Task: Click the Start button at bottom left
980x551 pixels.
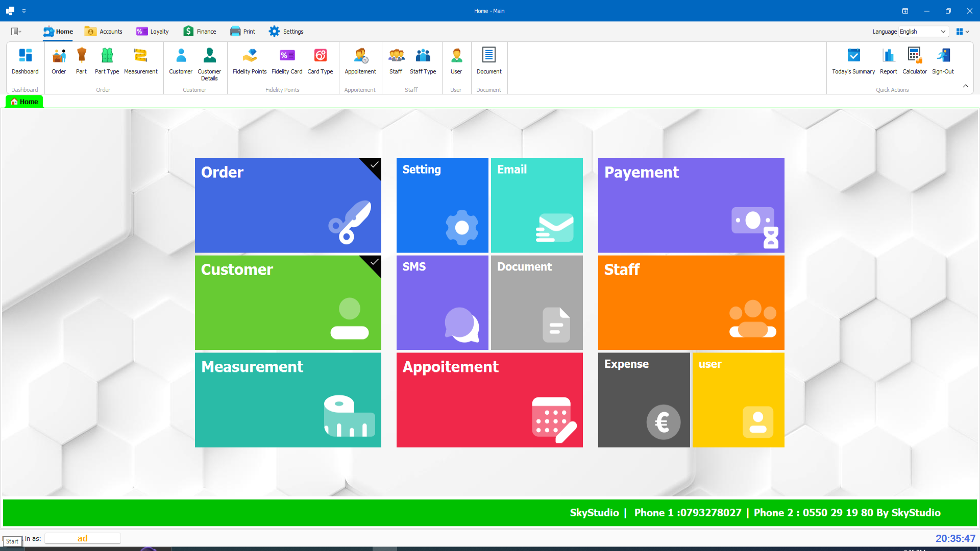Action: click(12, 541)
